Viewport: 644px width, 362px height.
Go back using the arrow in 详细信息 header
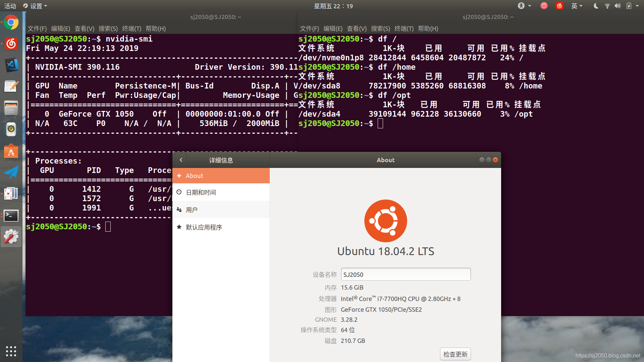181,160
